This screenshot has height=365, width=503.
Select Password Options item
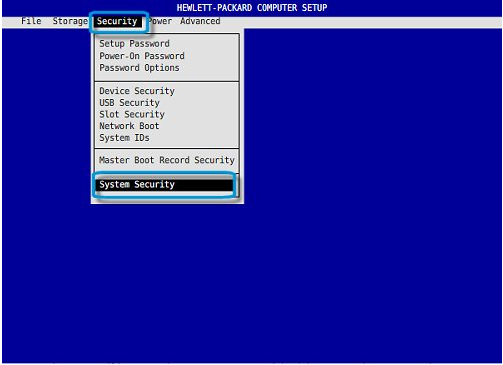click(139, 68)
